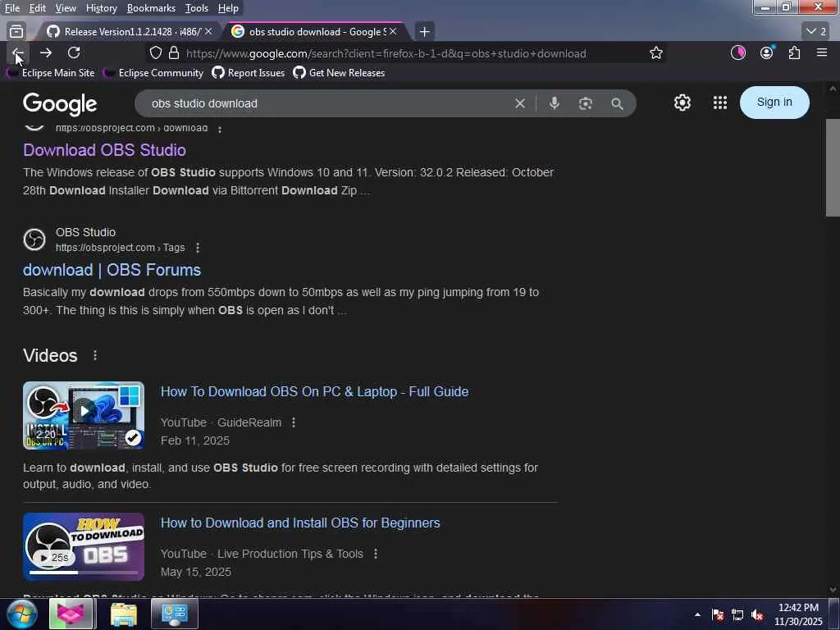Click the OBS Studio favicon beside Tags result

[x=34, y=240]
